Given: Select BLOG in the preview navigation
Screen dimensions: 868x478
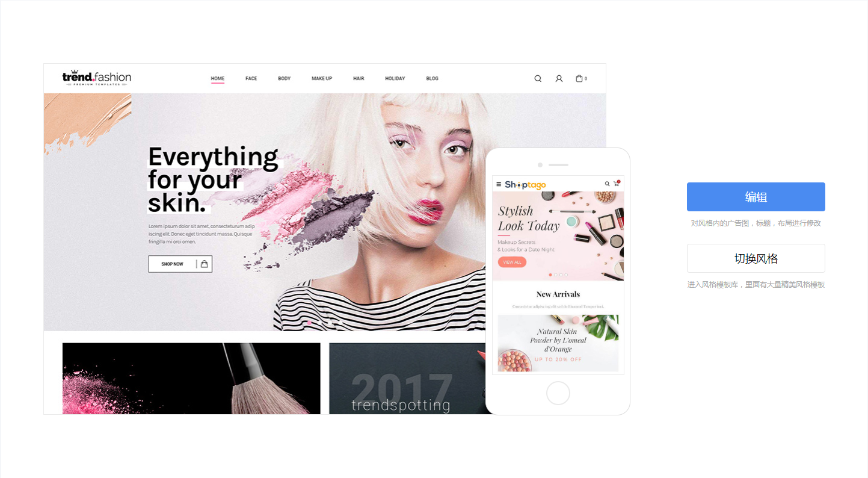Looking at the screenshot, I should (x=432, y=78).
